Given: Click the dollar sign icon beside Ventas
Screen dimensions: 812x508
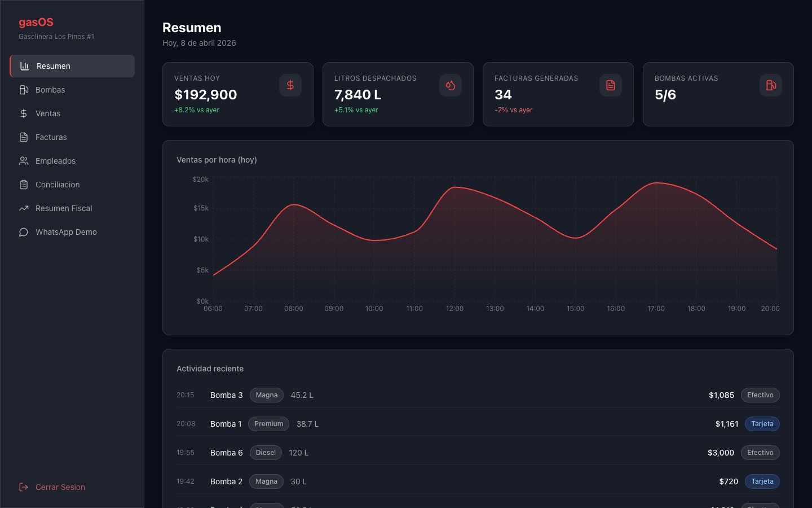Looking at the screenshot, I should pyautogui.click(x=24, y=113).
